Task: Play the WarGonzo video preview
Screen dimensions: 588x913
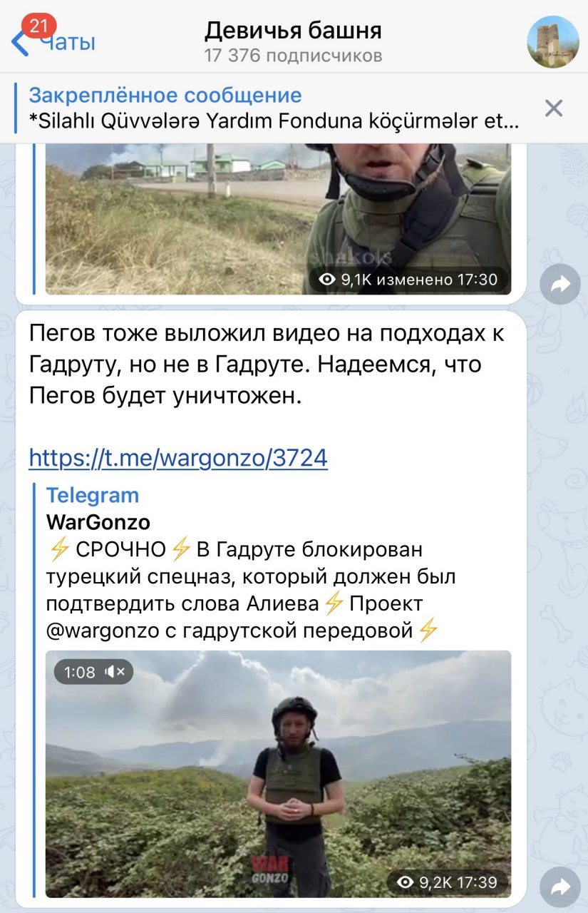Action: click(278, 774)
